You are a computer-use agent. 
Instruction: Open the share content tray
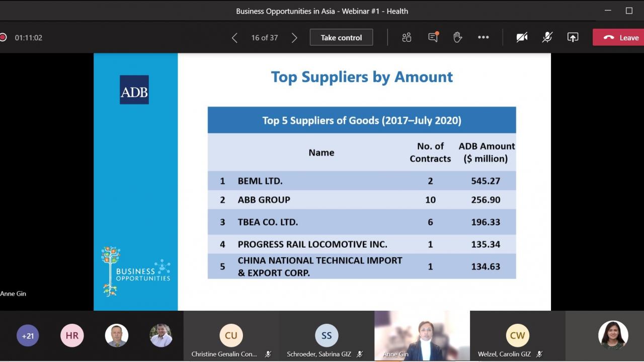[x=573, y=37]
